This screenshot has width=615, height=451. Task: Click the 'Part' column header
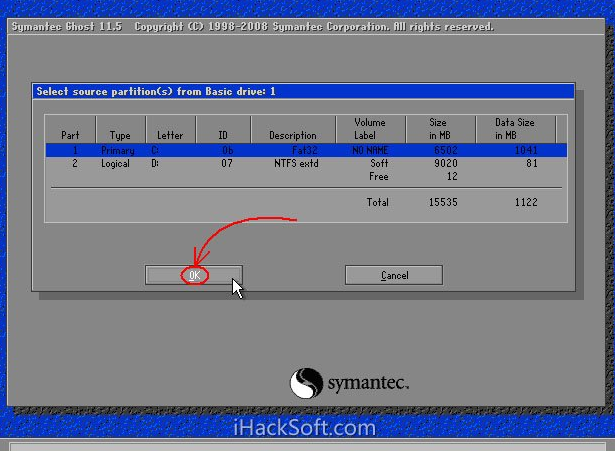coord(70,135)
